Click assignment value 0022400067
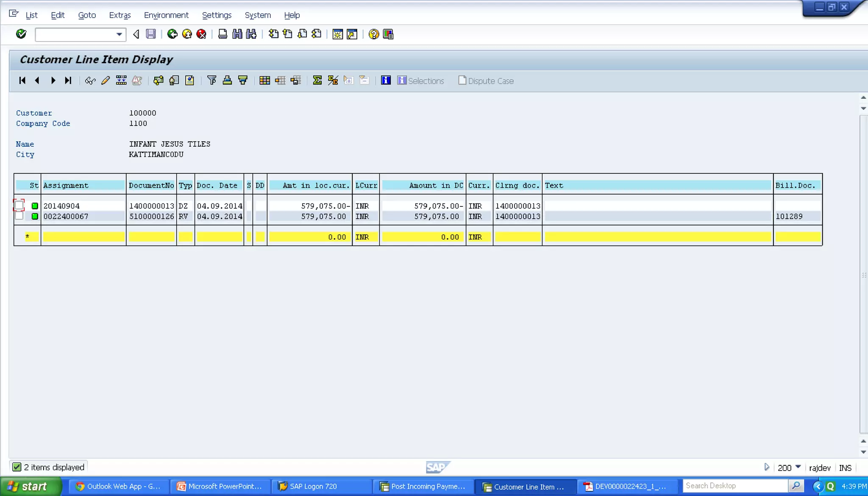 coord(66,216)
